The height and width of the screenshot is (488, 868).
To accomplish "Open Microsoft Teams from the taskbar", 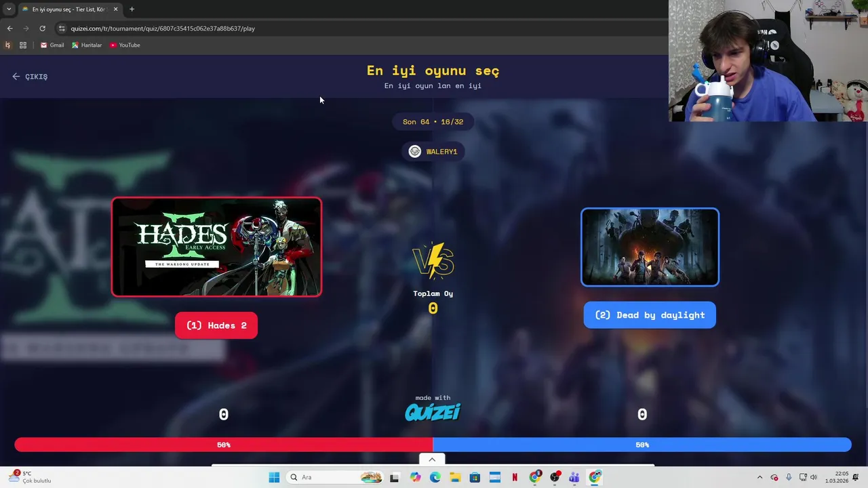I will [x=574, y=477].
